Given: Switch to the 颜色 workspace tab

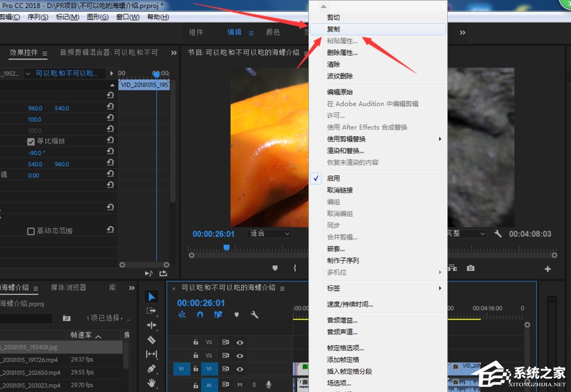Looking at the screenshot, I should click(x=273, y=33).
